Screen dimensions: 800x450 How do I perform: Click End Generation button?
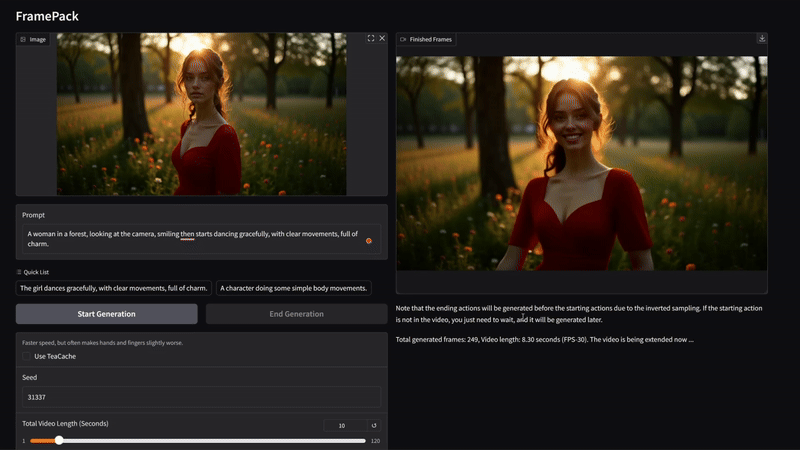point(296,314)
